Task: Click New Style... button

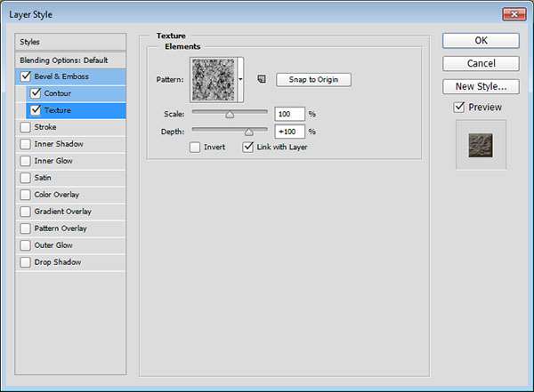Action: click(x=481, y=86)
